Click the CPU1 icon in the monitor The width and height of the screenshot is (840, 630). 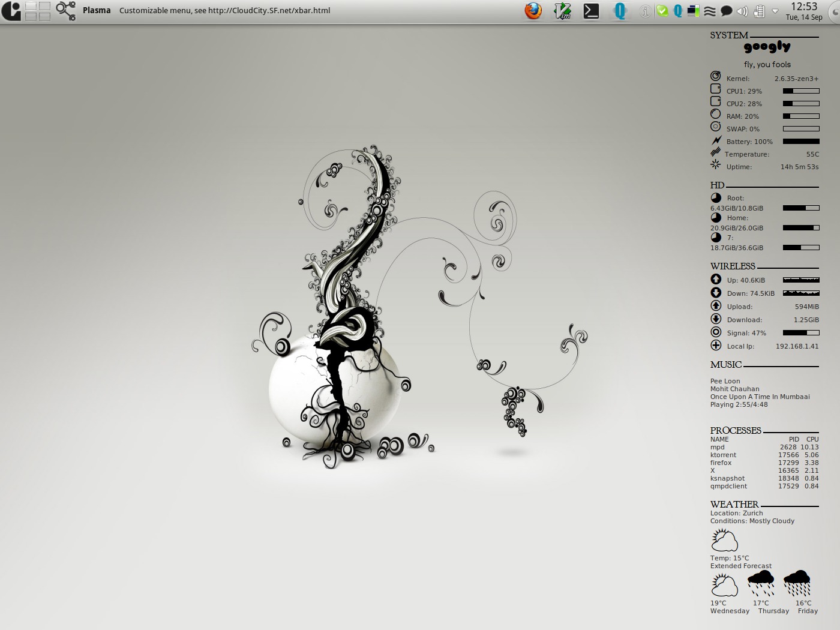(715, 89)
